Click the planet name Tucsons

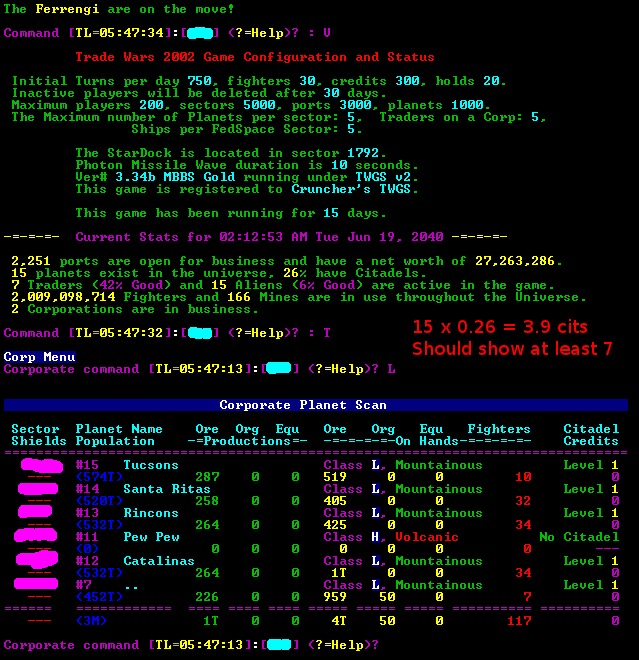(150, 465)
